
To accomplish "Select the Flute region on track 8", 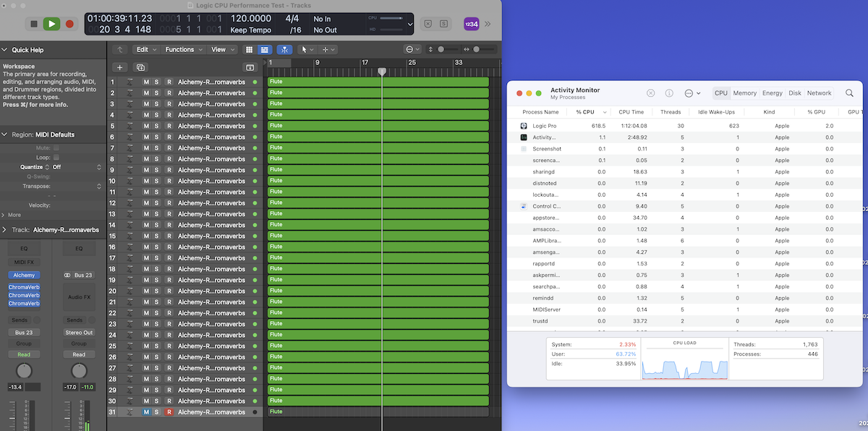I will (x=378, y=159).
